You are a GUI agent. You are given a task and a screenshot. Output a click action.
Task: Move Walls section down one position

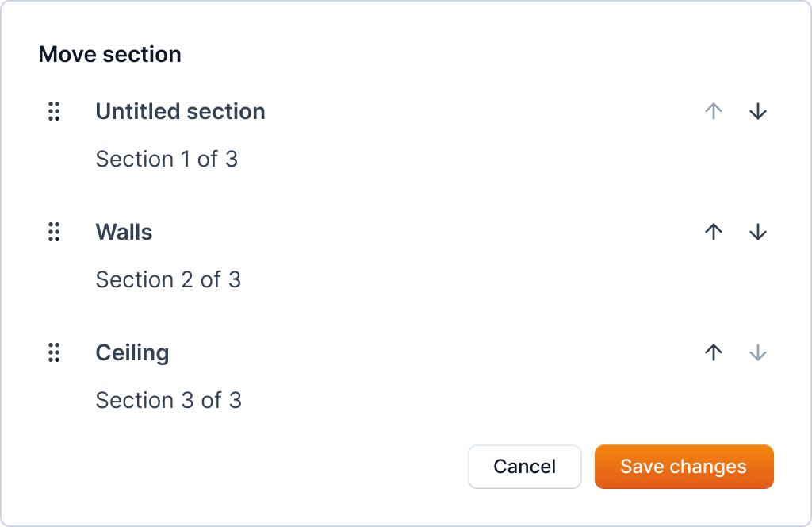pyautogui.click(x=758, y=233)
